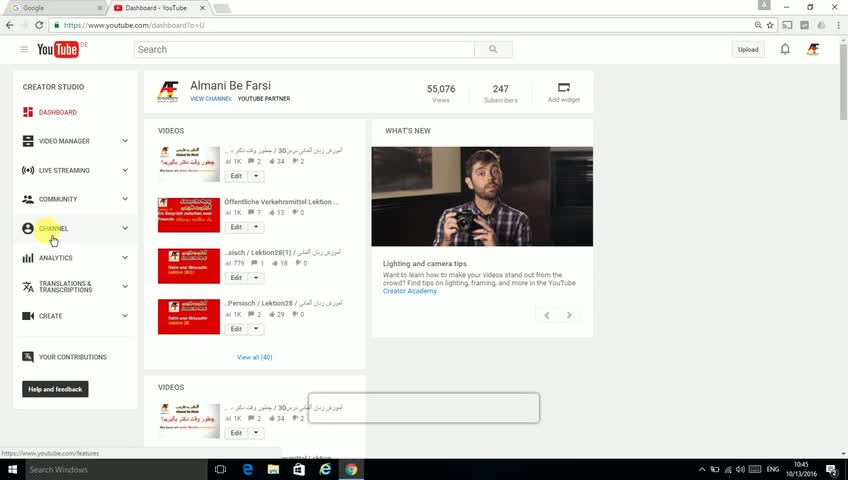Click Edit for sisch / Lektion28(1) video

236,278
